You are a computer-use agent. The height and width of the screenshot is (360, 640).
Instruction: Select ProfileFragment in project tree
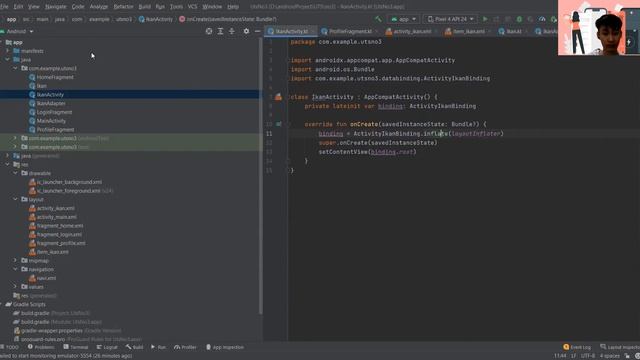pos(56,129)
